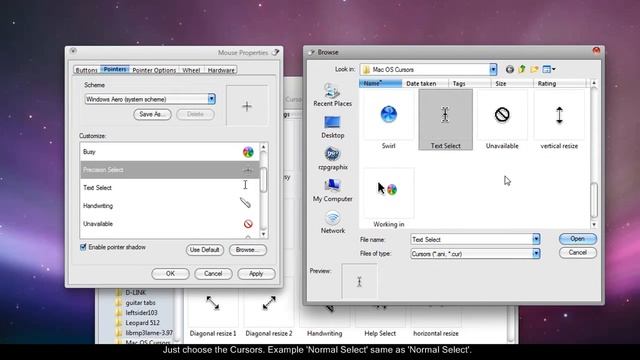Open the Hardware tab
This screenshot has width=640, height=360.
221,70
